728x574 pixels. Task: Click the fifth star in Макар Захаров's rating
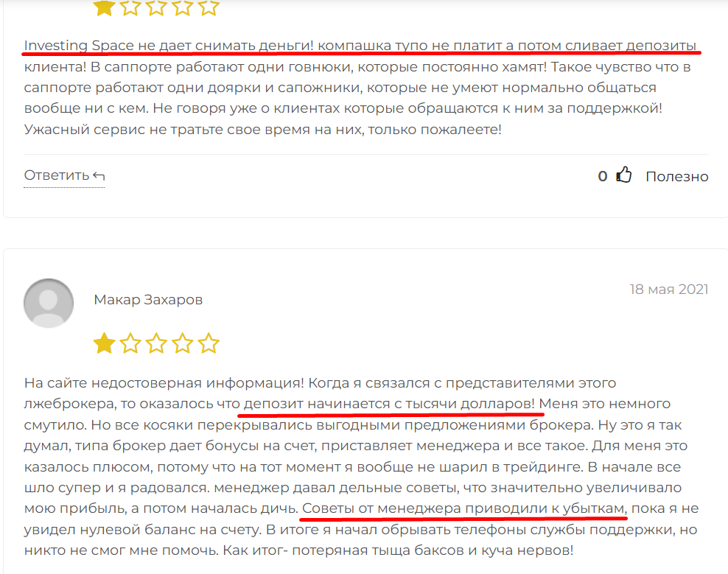pyautogui.click(x=209, y=343)
